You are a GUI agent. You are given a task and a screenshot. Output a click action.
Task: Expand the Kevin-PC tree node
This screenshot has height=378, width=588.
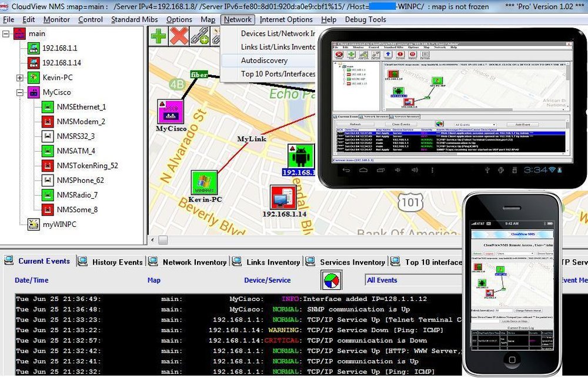coord(19,78)
